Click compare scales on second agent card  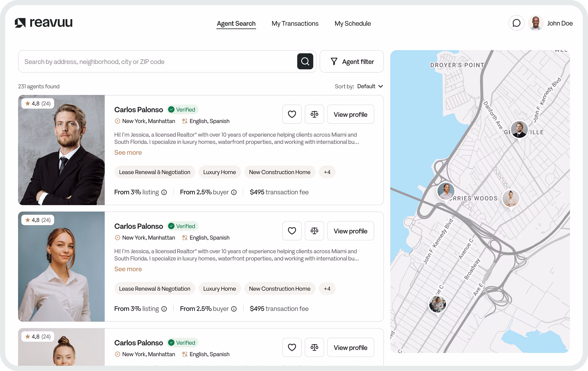click(x=314, y=231)
